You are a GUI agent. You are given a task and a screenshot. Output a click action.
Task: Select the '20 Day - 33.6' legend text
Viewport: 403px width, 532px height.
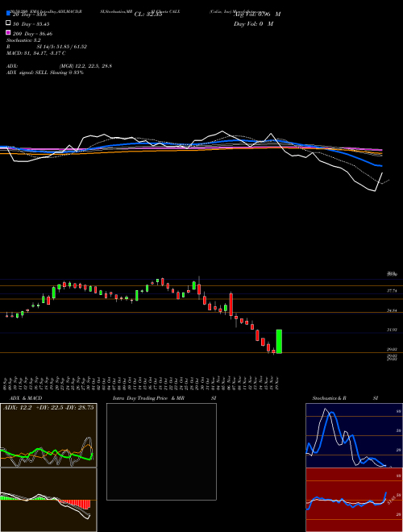[30, 15]
